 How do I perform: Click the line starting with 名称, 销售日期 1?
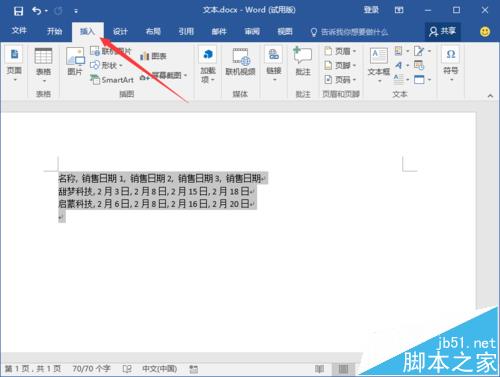(162, 178)
